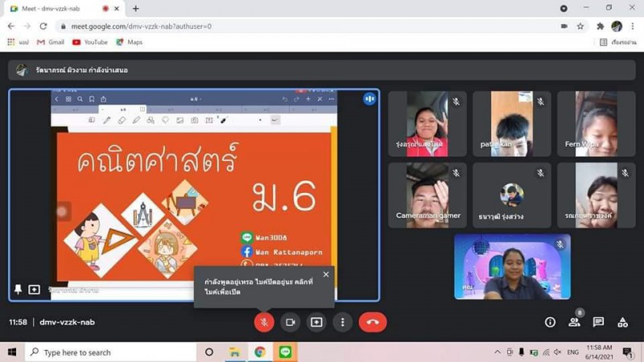Select the Cameraman gamer video tile
This screenshot has width=644, height=362.
point(427,195)
